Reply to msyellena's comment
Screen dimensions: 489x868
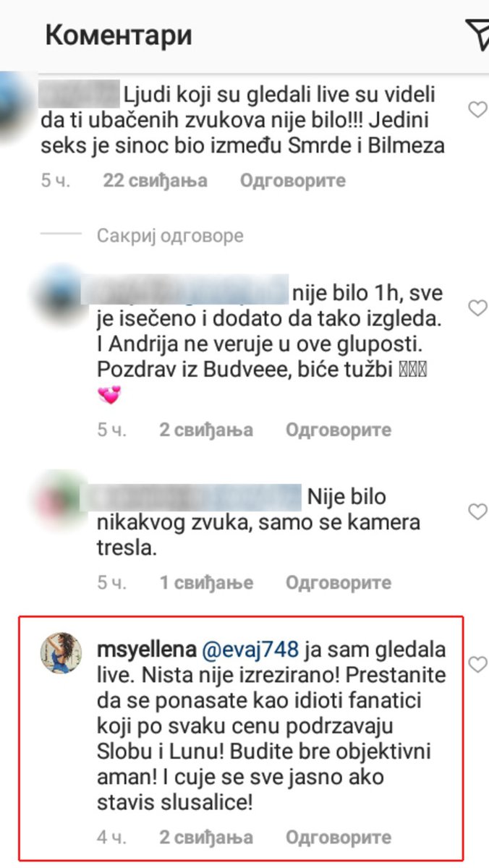[x=339, y=838]
